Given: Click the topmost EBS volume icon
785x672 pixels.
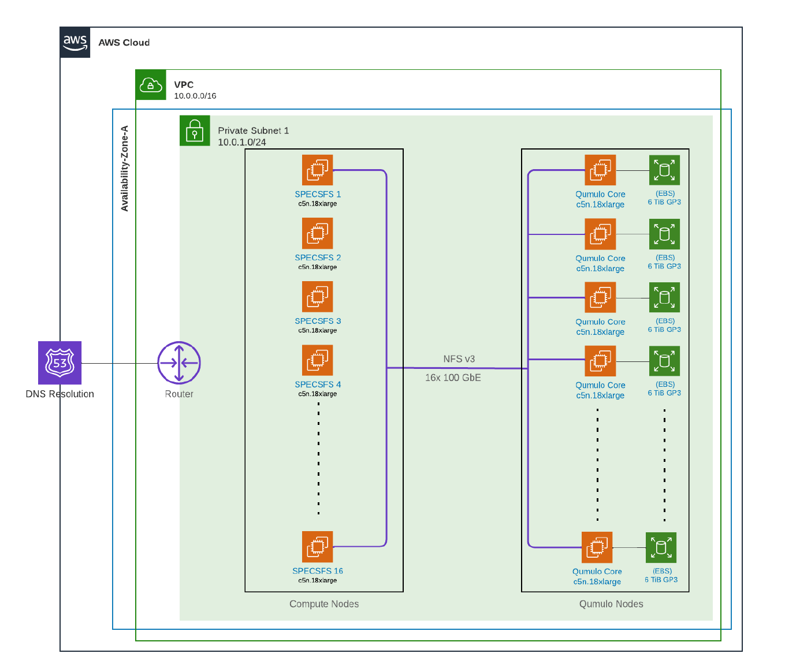Looking at the screenshot, I should point(664,170).
